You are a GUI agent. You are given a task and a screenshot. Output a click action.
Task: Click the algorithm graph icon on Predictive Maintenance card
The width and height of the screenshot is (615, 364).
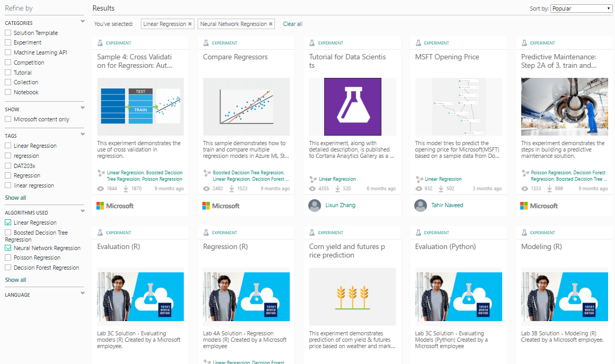click(x=525, y=173)
